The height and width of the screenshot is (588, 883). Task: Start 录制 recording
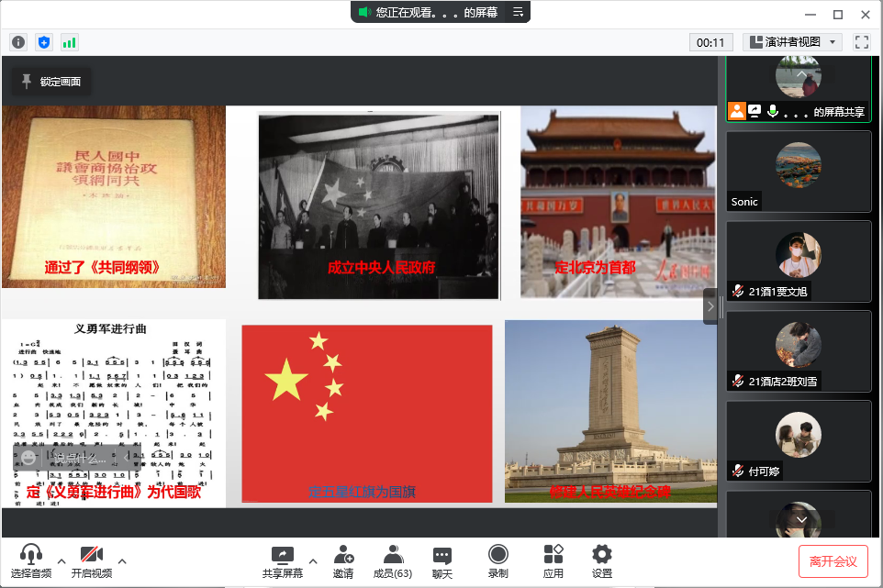[x=498, y=560]
